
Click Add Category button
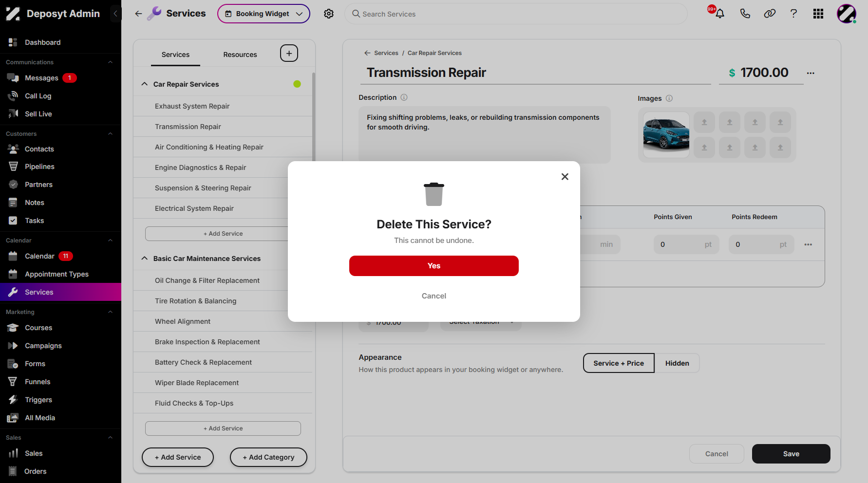click(268, 457)
